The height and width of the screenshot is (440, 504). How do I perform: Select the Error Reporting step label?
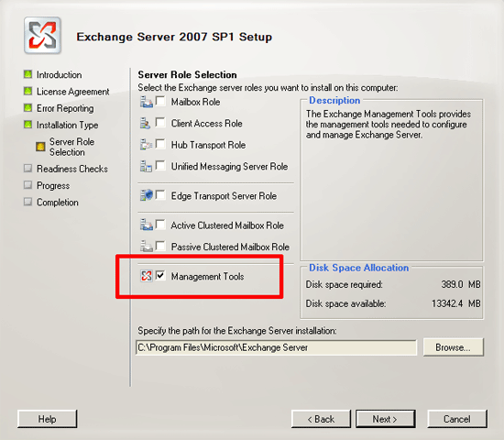[65, 108]
